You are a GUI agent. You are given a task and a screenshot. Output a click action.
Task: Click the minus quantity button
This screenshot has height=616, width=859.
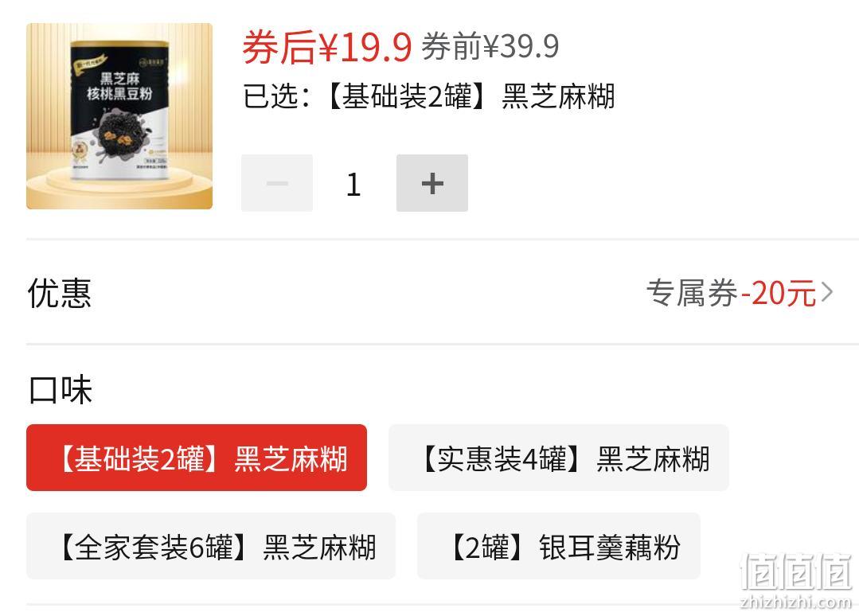click(277, 183)
